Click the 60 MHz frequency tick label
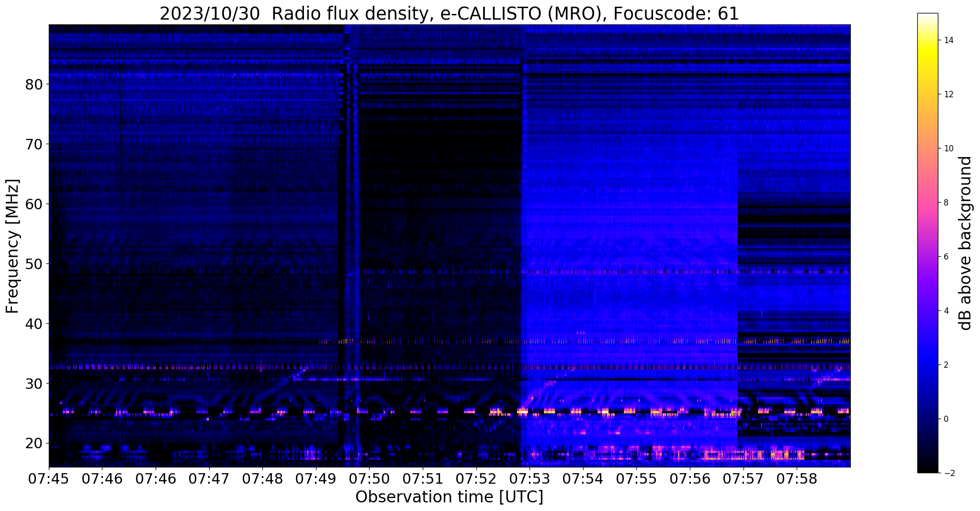This screenshot has height=511, width=980. [x=34, y=204]
